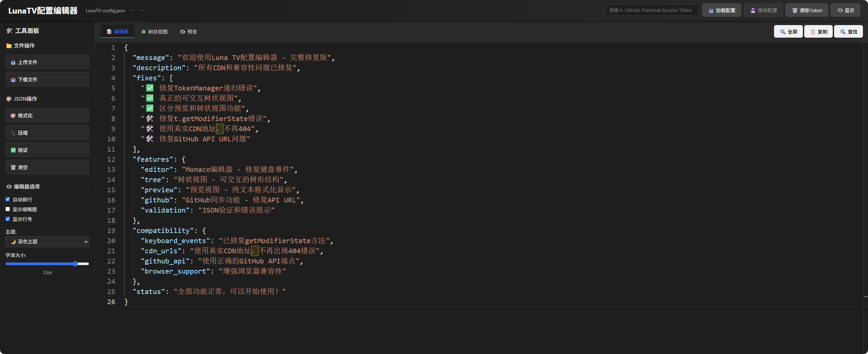Click the clear Token (清除Token) button
868x354 pixels.
click(x=806, y=10)
